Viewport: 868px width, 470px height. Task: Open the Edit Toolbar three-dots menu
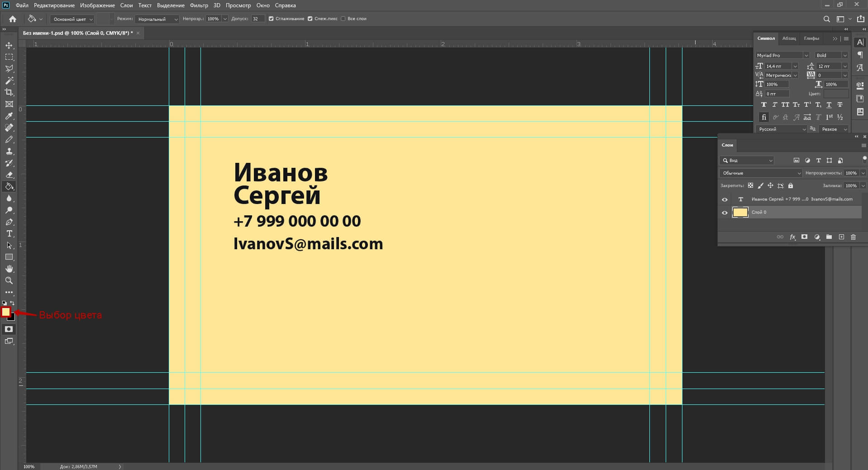9,292
